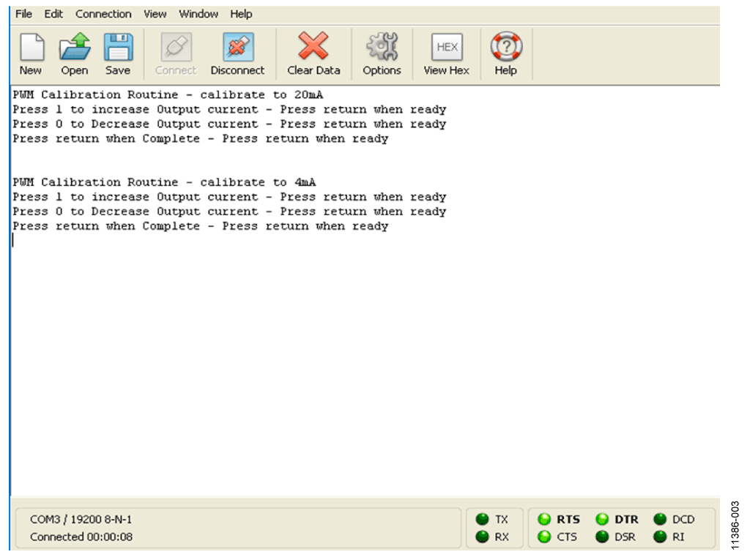Screen dimensions: 750x560
Task: Switch to hex view with View Hex
Action: click(x=447, y=47)
